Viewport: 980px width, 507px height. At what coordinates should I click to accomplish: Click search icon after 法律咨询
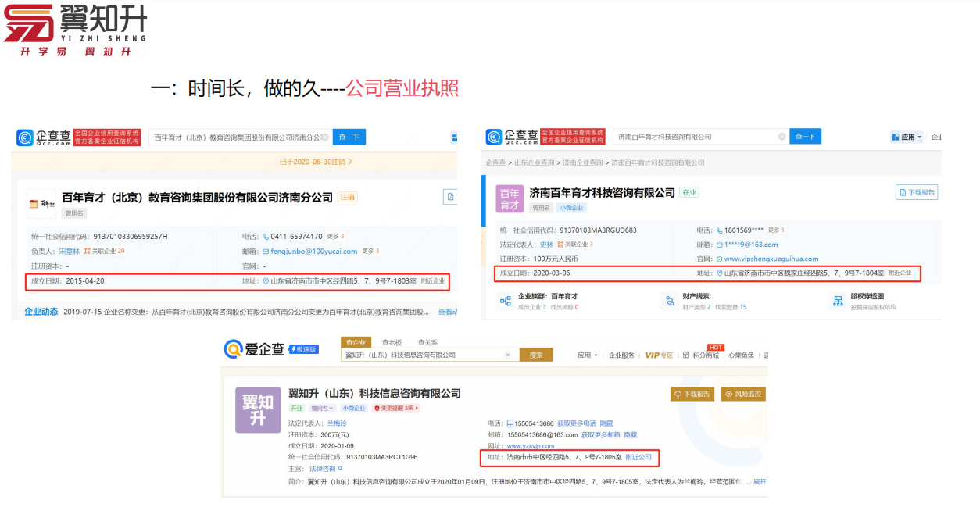[340, 469]
